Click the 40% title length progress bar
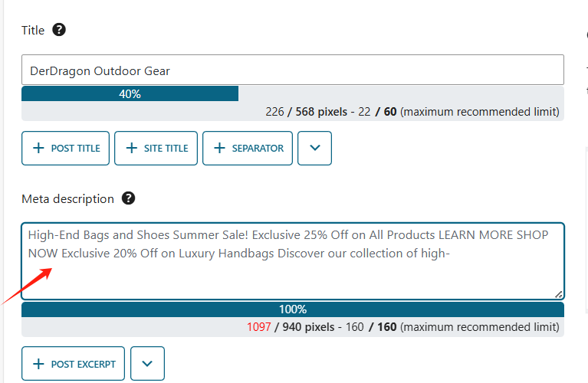This screenshot has width=588, height=383. [x=130, y=94]
